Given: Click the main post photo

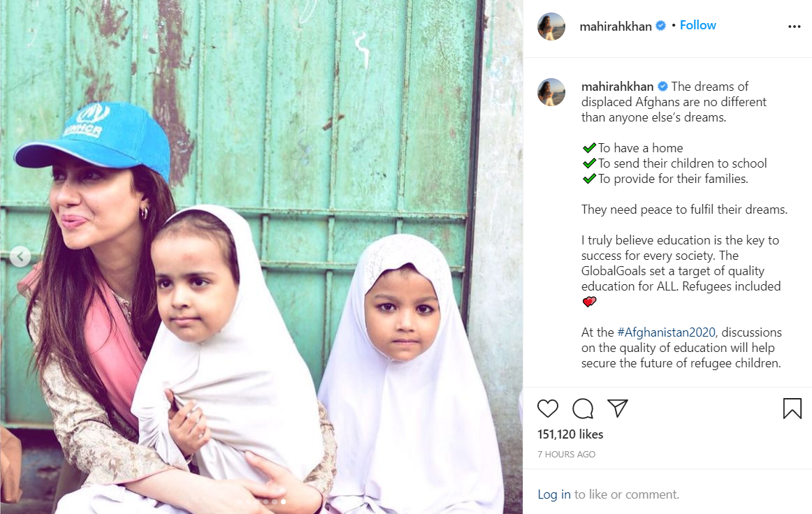Looking at the screenshot, I should [x=261, y=257].
